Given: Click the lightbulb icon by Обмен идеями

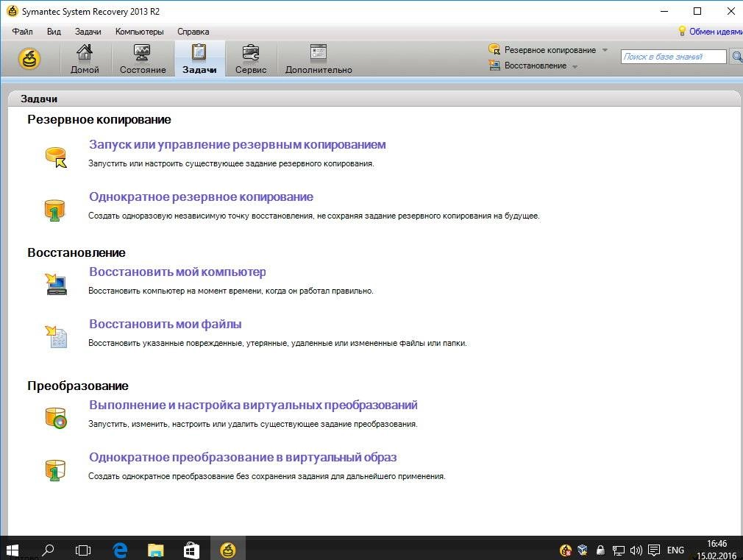Looking at the screenshot, I should (x=682, y=32).
